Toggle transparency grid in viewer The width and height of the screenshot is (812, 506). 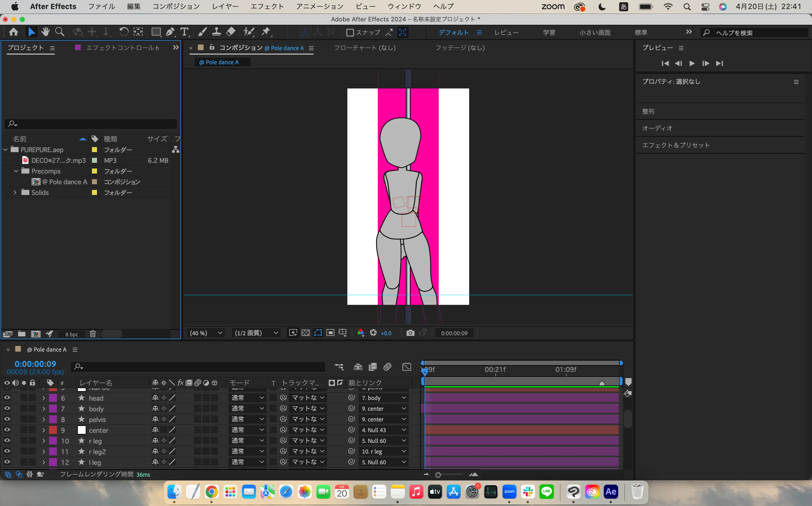tap(305, 333)
